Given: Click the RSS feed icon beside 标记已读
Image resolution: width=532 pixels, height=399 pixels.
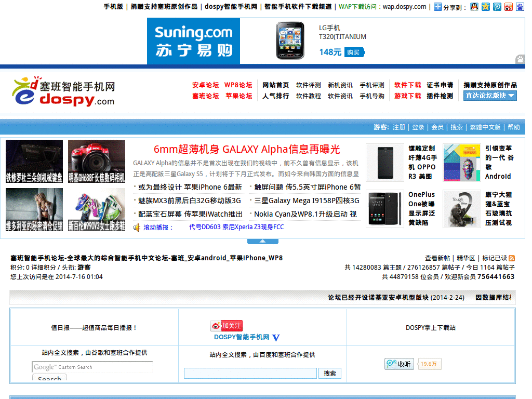Looking at the screenshot, I should [512, 258].
